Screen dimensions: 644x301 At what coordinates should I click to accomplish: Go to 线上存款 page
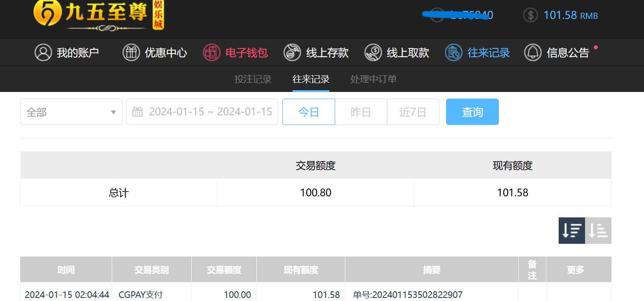coord(316,53)
